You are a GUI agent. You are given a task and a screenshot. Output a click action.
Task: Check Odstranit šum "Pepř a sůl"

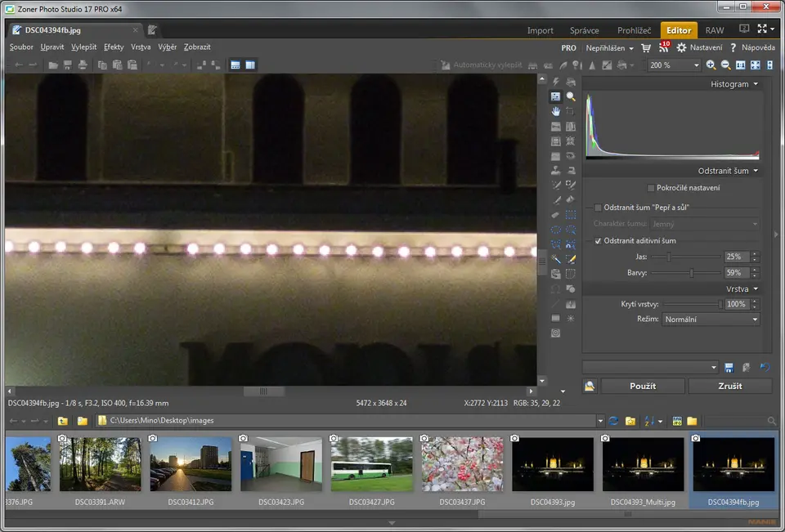point(599,208)
